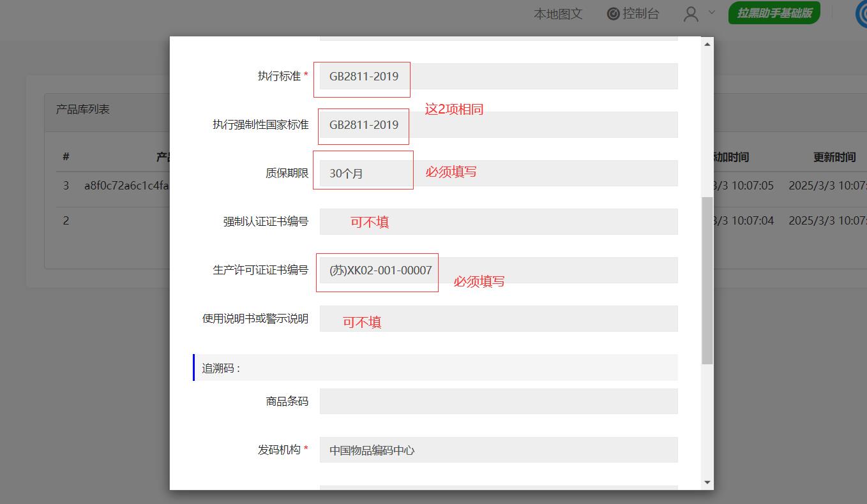Click the 控制台 target icon
The image size is (867, 504).
613,13
